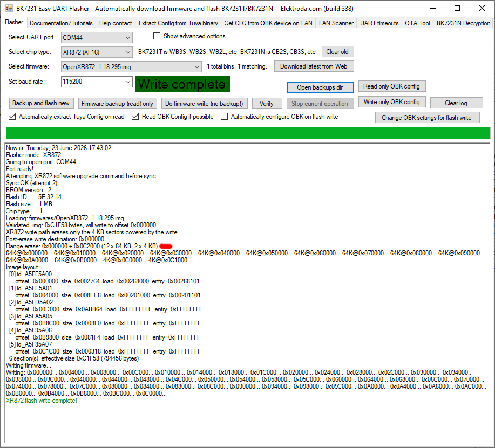This screenshot has width=495, height=448.
Task: Click the 'Writing firmware...' log line
Action: (x=29, y=365)
